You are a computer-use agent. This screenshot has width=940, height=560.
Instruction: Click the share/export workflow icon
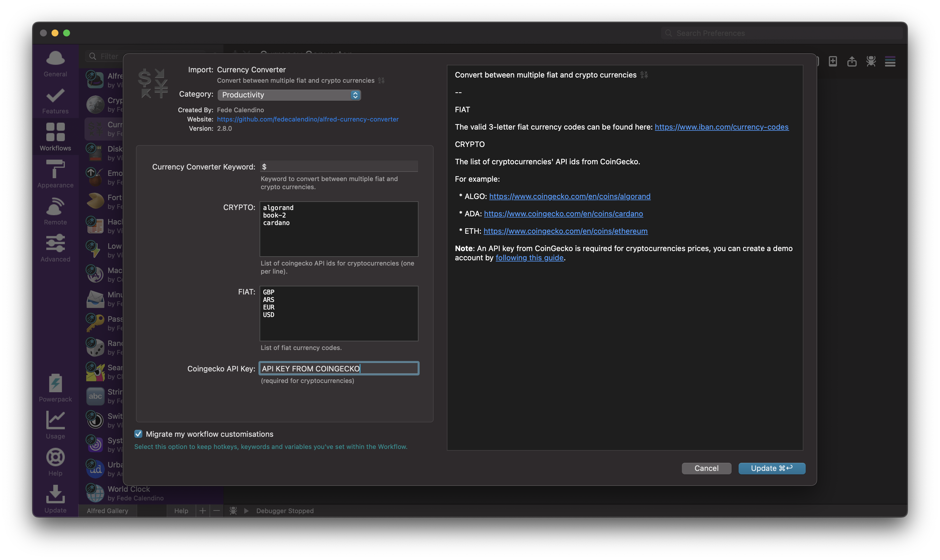pyautogui.click(x=852, y=61)
